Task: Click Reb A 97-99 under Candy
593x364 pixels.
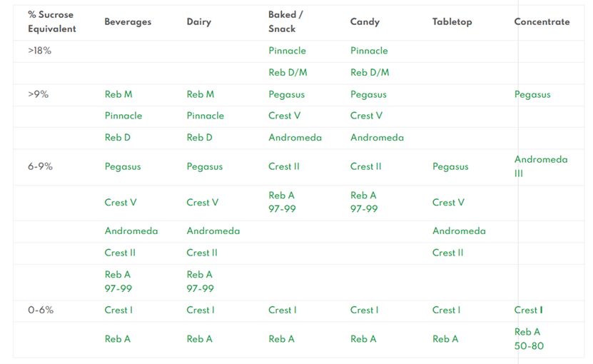Action: pyautogui.click(x=364, y=202)
